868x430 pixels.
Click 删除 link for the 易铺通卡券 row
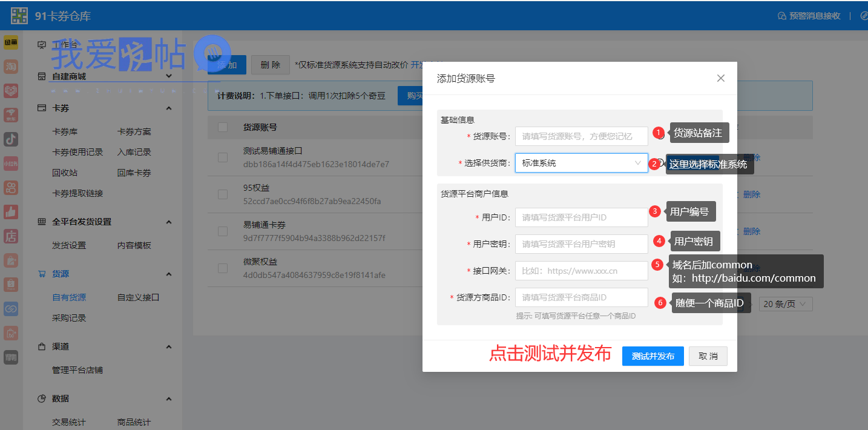point(752,231)
